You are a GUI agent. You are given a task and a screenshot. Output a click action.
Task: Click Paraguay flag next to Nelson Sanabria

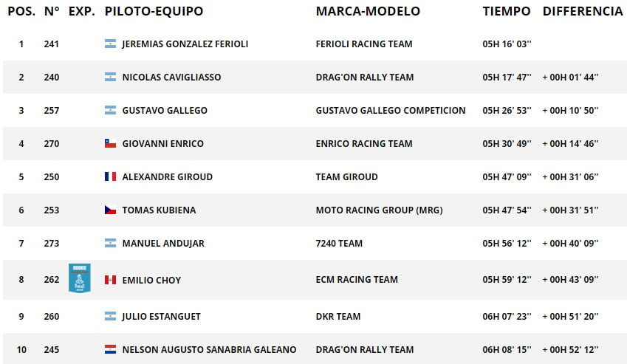pyautogui.click(x=110, y=349)
